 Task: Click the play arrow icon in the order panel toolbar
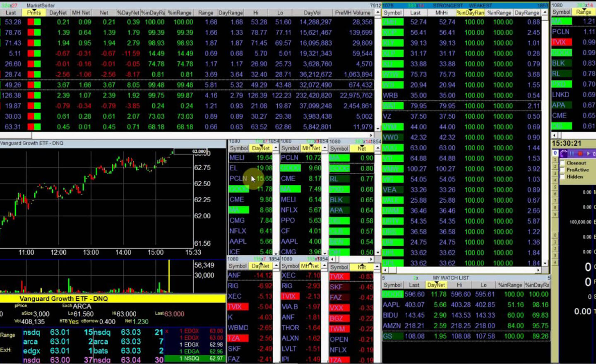588,153
